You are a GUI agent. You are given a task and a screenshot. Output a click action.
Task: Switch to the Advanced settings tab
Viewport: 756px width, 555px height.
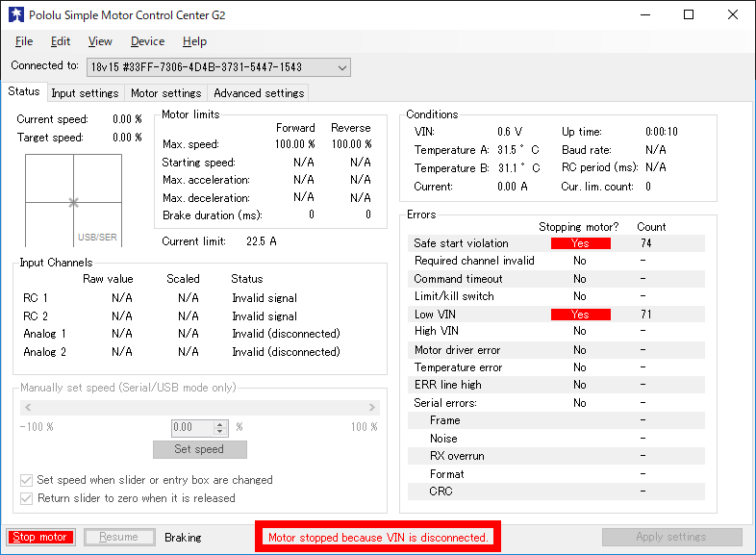pyautogui.click(x=259, y=93)
